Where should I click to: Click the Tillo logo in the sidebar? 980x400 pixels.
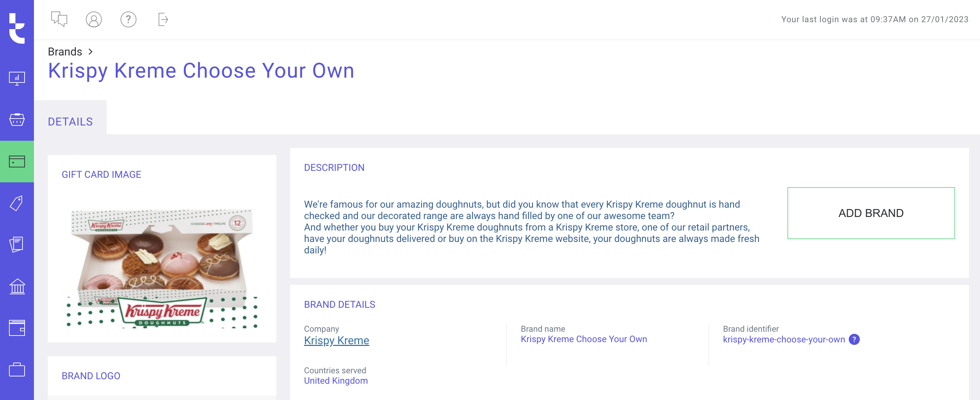tap(17, 28)
